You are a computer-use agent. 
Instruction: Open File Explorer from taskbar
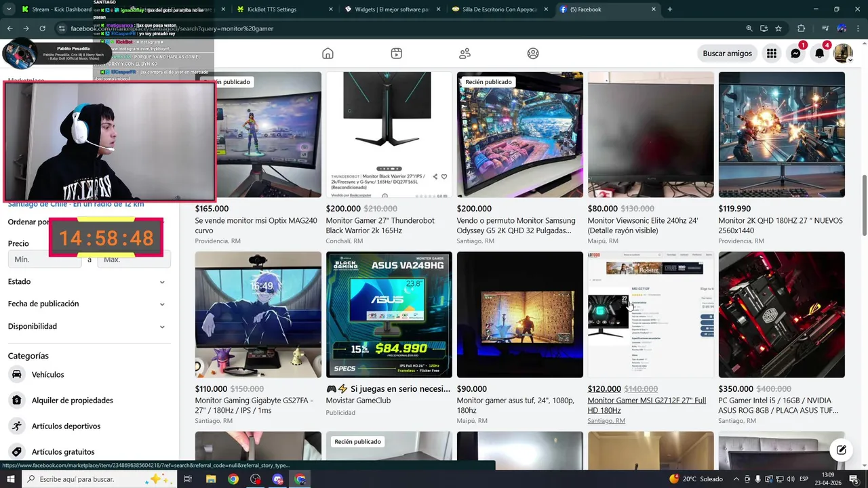(x=210, y=479)
